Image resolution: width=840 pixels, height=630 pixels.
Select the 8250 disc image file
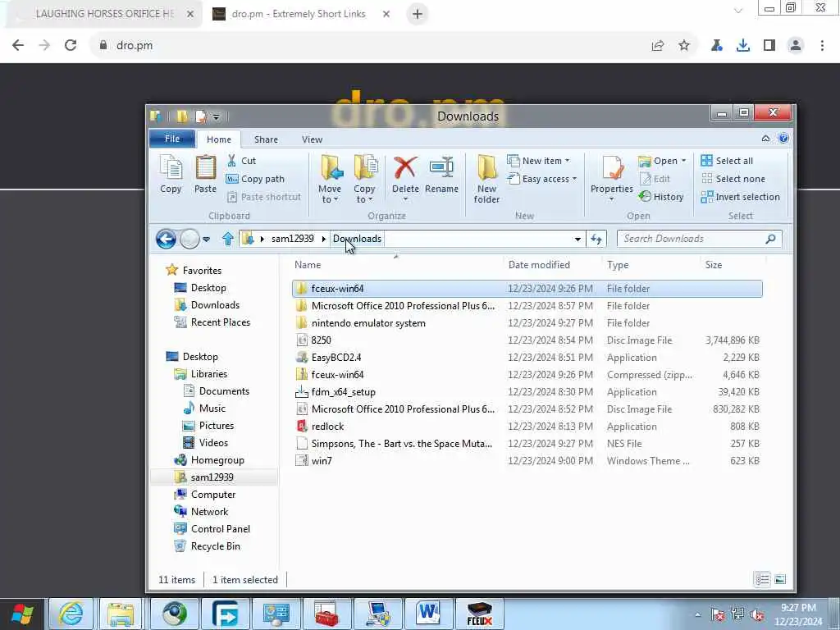coord(527,340)
